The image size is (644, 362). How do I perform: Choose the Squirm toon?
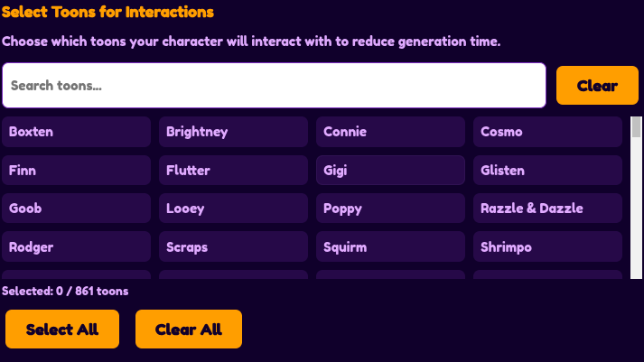point(390,246)
